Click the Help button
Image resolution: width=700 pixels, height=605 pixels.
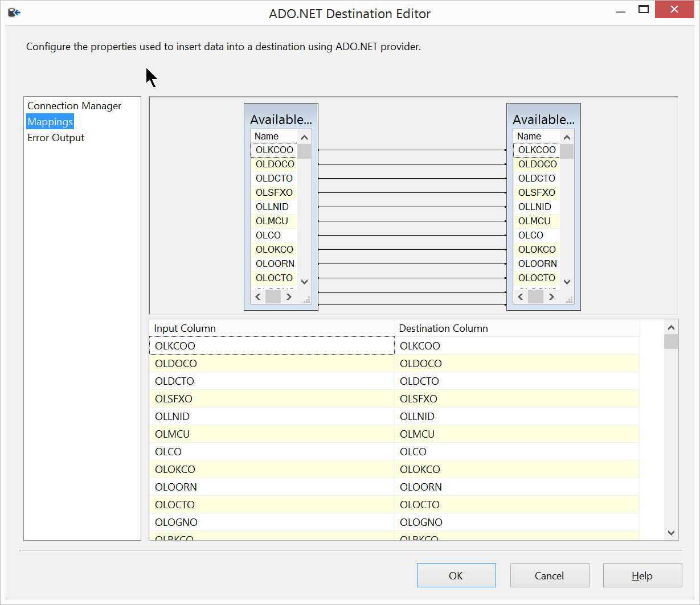pos(642,575)
